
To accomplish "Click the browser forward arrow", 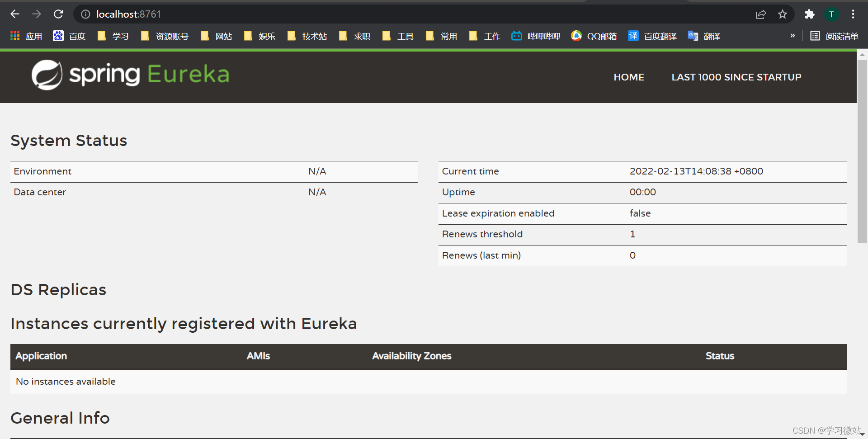I will coord(37,14).
